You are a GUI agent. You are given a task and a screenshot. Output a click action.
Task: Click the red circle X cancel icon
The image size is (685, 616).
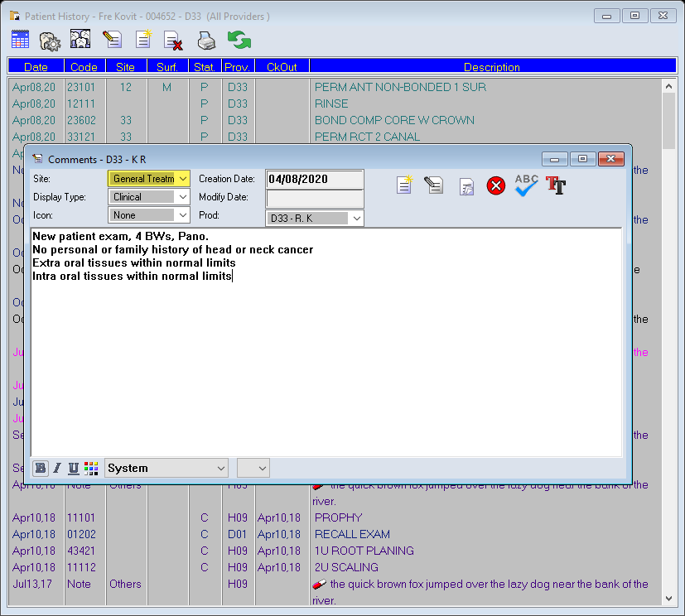click(x=495, y=185)
